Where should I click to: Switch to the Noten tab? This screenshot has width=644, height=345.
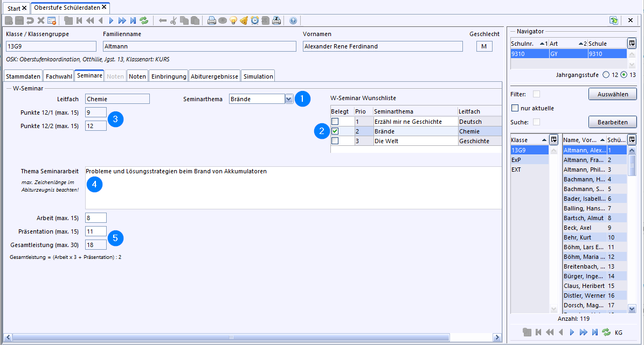click(x=137, y=76)
